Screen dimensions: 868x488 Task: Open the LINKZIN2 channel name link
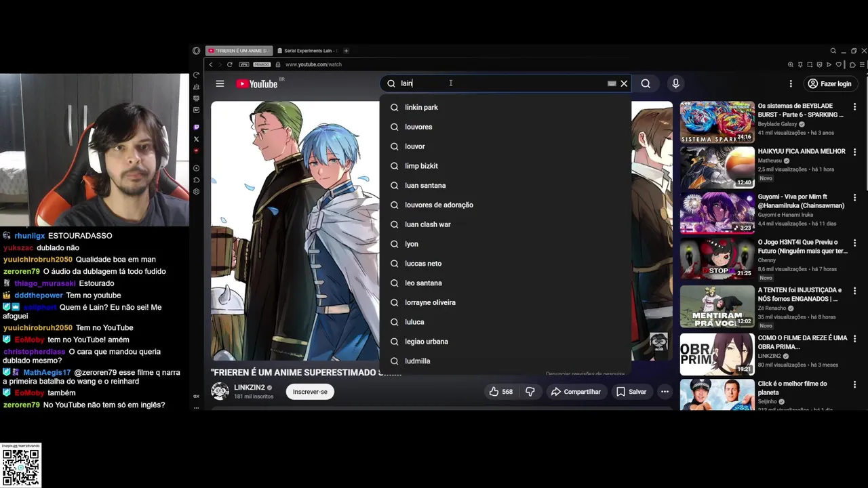tap(249, 388)
